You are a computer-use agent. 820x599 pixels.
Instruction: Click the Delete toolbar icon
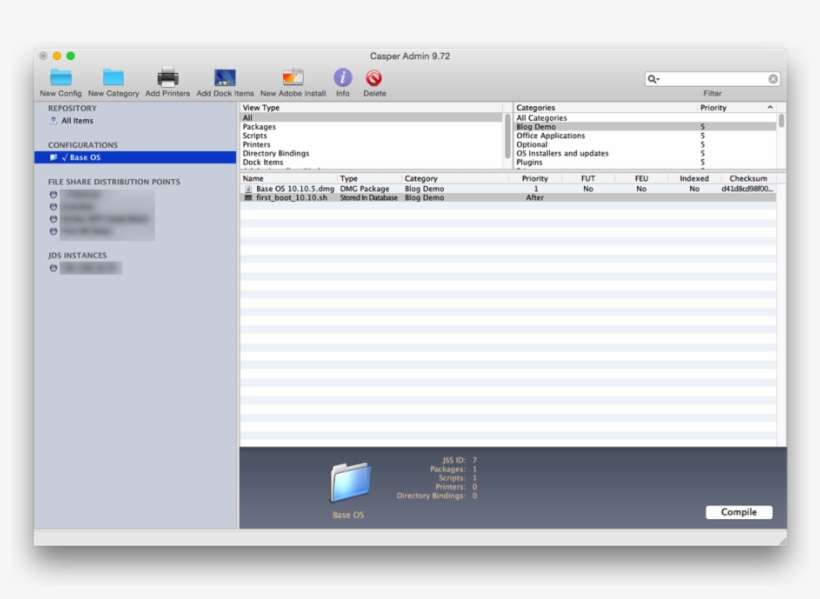coord(374,80)
